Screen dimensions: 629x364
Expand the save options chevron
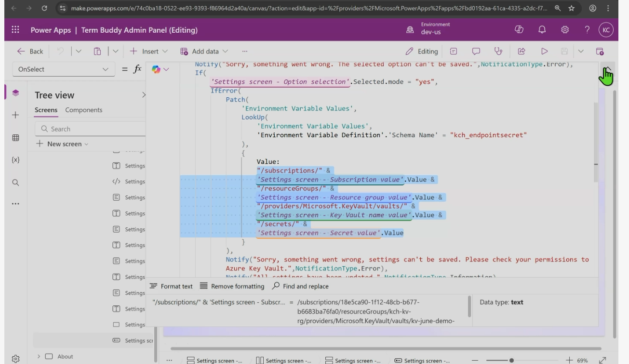(x=580, y=52)
